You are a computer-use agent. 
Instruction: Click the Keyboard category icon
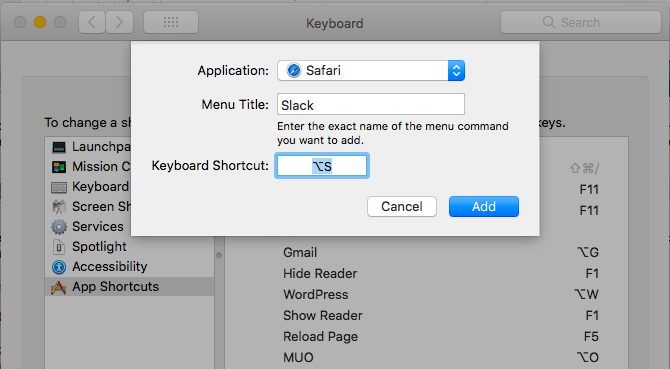pyautogui.click(x=59, y=187)
